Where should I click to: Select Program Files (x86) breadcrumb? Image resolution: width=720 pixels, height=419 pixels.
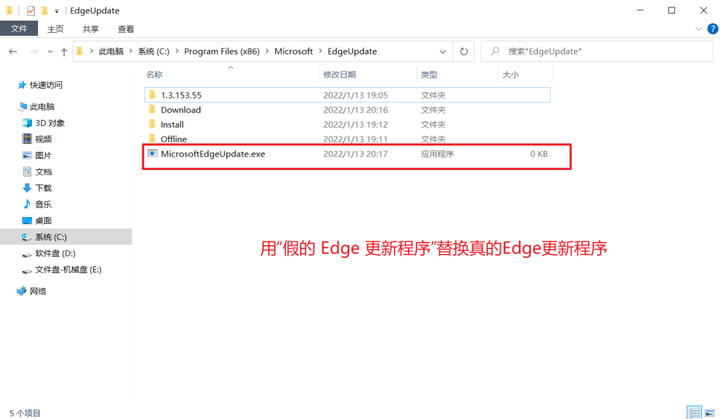[222, 51]
